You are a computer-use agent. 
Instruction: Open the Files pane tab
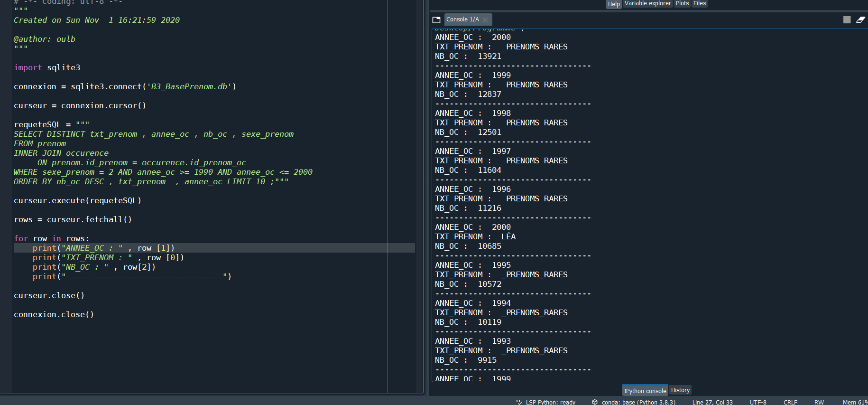coord(700,3)
